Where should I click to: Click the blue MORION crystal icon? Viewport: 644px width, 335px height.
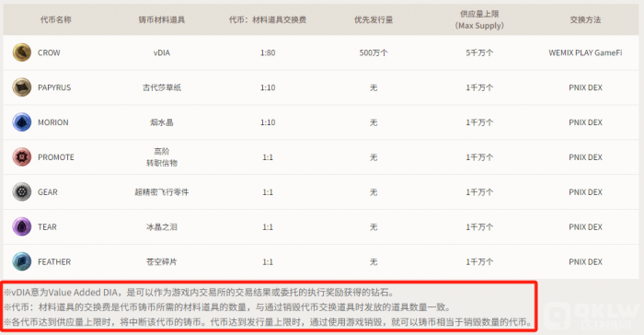[x=22, y=122]
